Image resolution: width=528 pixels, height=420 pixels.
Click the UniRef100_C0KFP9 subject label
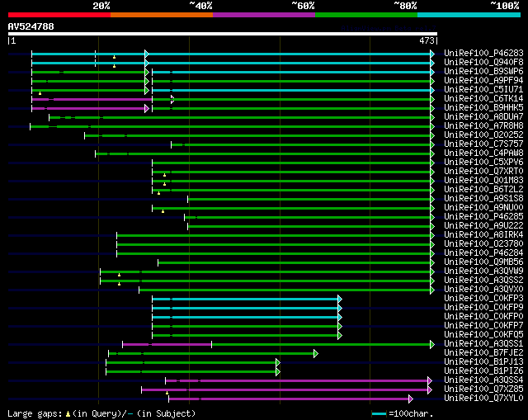[x=483, y=308]
